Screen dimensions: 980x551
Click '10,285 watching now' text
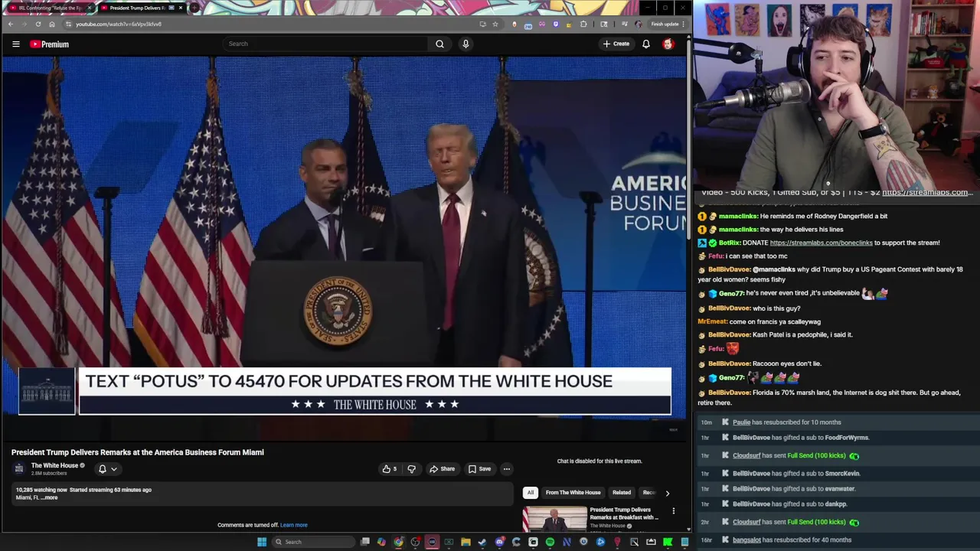coord(41,490)
